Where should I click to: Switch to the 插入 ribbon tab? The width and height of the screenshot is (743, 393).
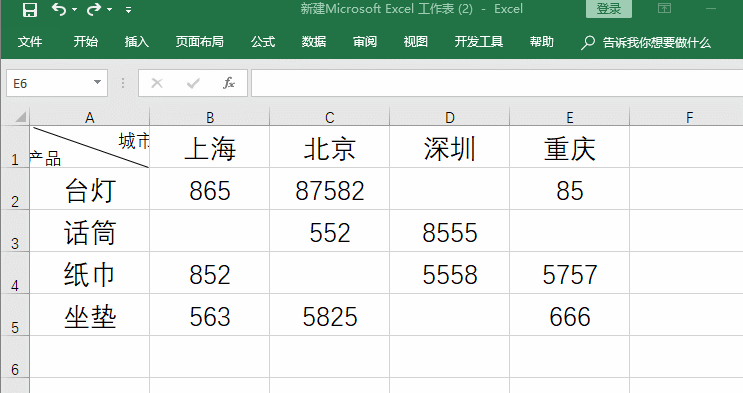pos(137,42)
